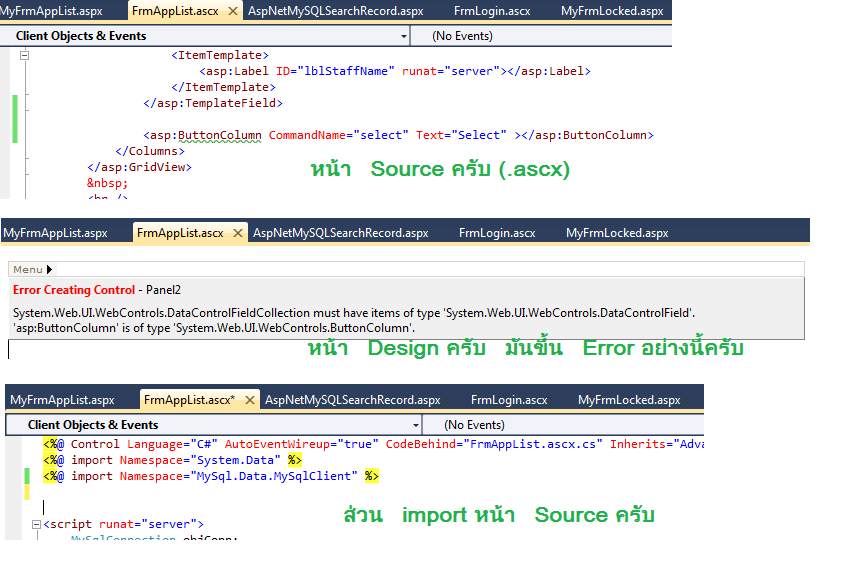Collapse the script runat server region
Viewport: 848px width, 569px height.
coord(36,524)
